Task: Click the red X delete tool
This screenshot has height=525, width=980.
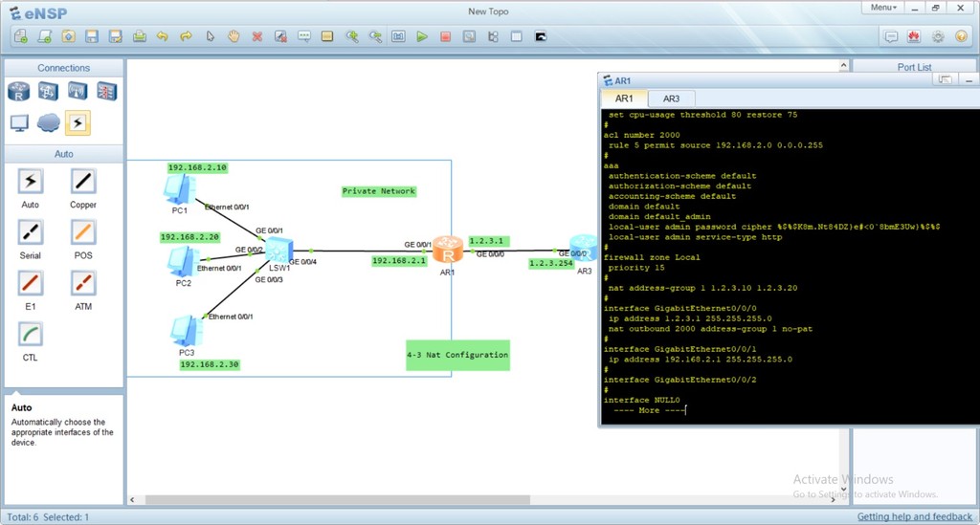Action: click(x=257, y=36)
